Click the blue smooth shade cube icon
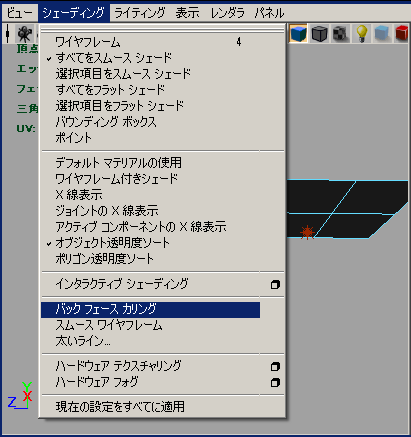411x437 pixels. click(298, 33)
